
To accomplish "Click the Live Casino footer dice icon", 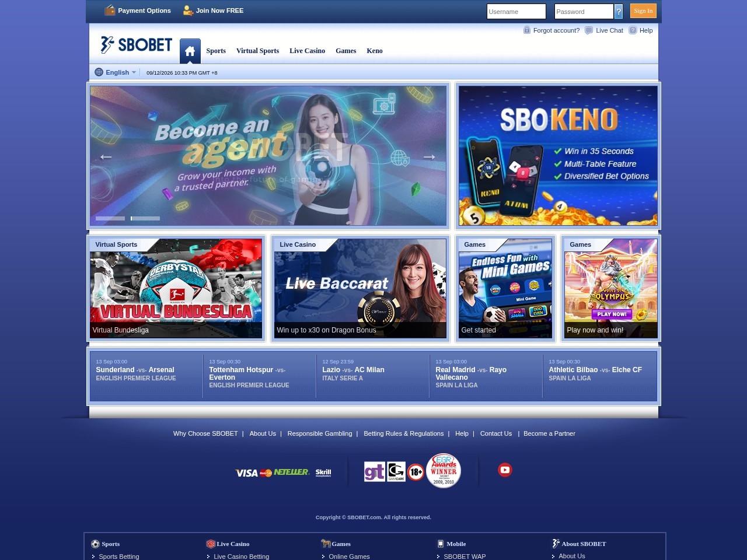I will tap(211, 544).
